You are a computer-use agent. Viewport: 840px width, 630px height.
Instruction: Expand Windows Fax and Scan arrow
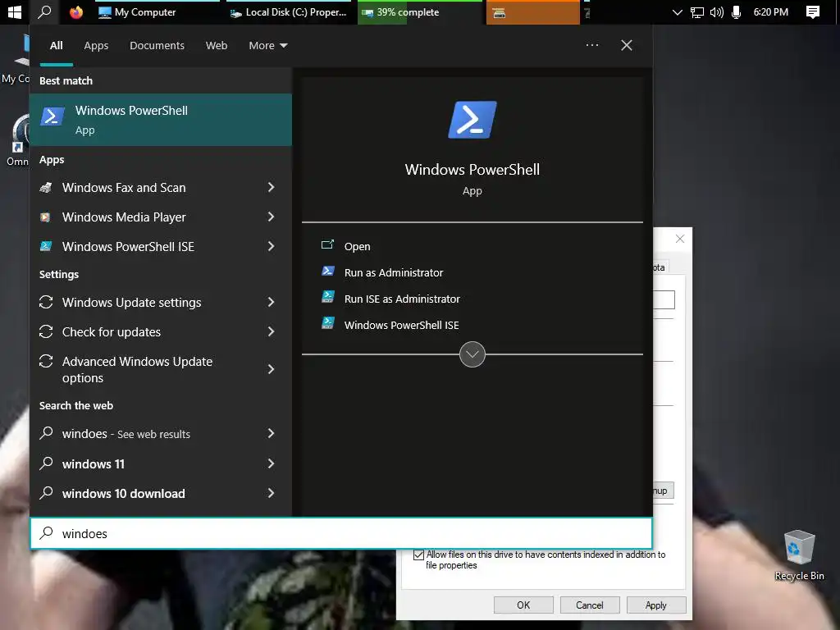(x=271, y=187)
